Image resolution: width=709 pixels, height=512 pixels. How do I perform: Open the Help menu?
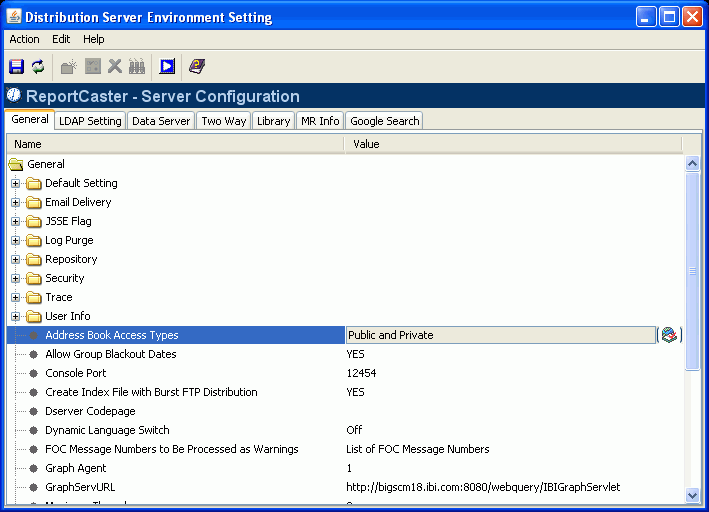(x=94, y=39)
